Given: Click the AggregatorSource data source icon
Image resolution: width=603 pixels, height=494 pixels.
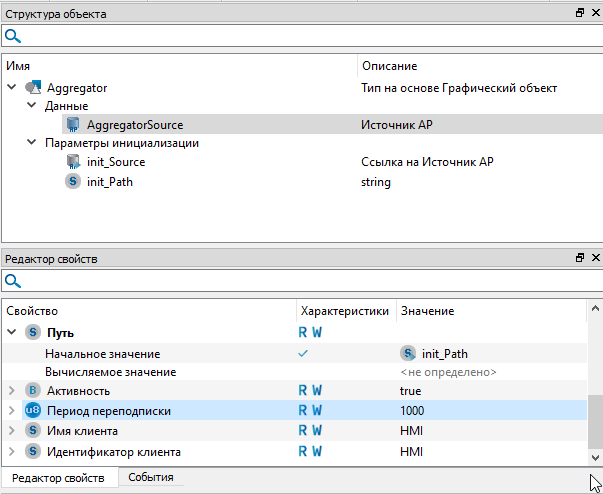Looking at the screenshot, I should pyautogui.click(x=73, y=125).
